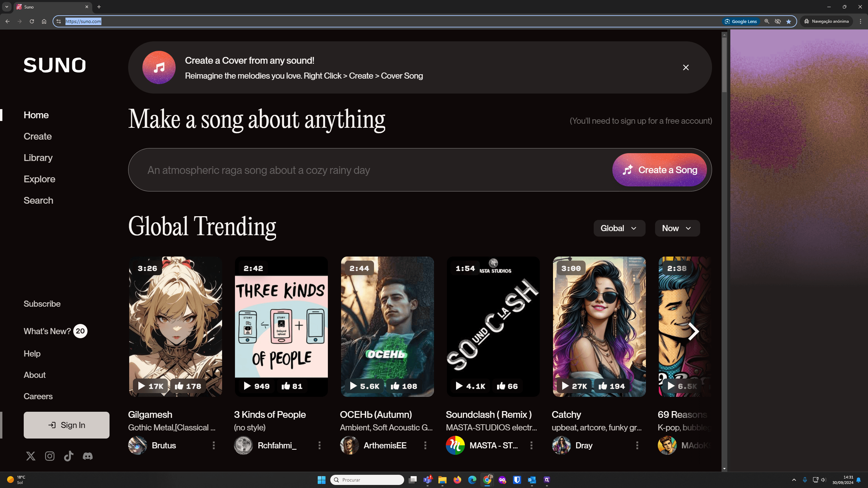
Task: Bookmark this page with star icon
Action: (789, 21)
